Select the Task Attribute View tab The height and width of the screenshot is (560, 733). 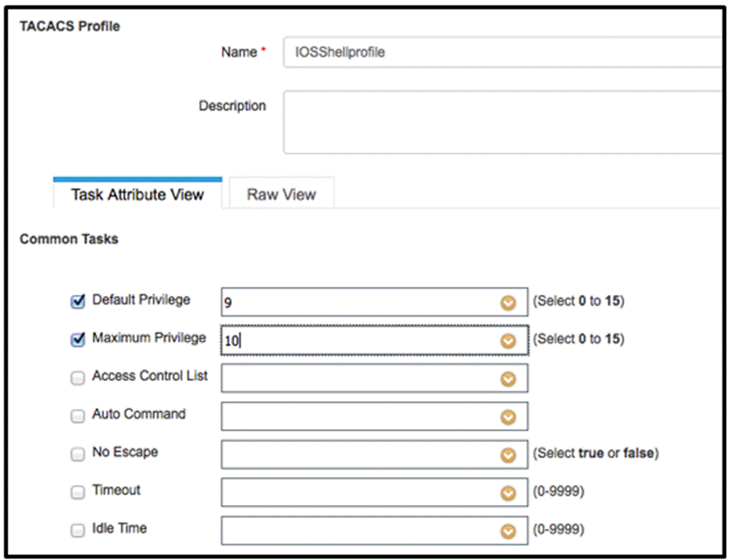point(137,194)
